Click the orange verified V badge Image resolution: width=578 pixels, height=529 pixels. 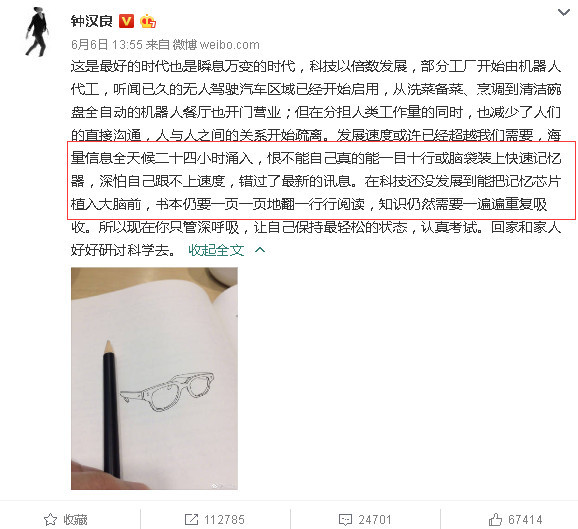[126, 21]
